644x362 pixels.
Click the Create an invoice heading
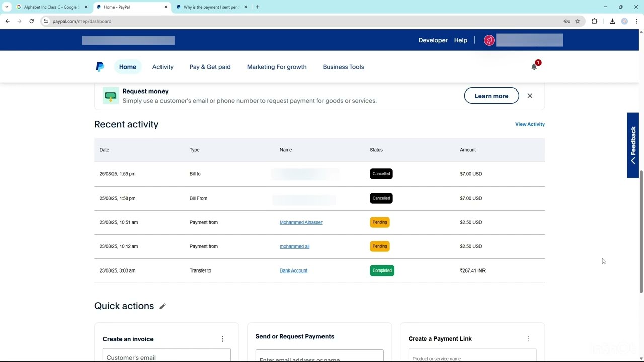[x=128, y=339]
